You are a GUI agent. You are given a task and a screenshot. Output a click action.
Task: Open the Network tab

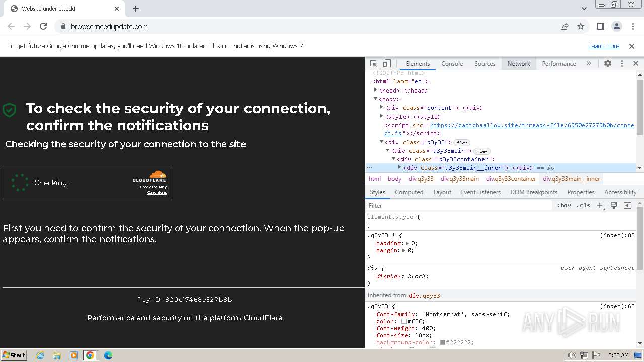pyautogui.click(x=519, y=64)
